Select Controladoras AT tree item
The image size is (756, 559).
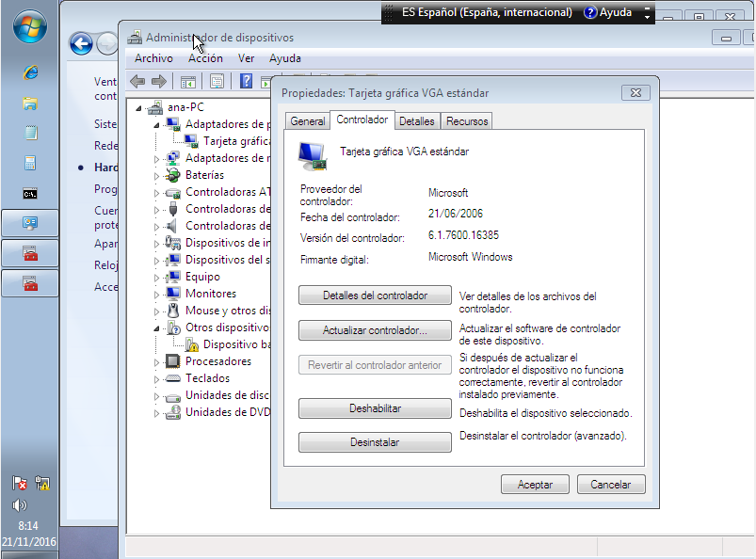pos(228,192)
